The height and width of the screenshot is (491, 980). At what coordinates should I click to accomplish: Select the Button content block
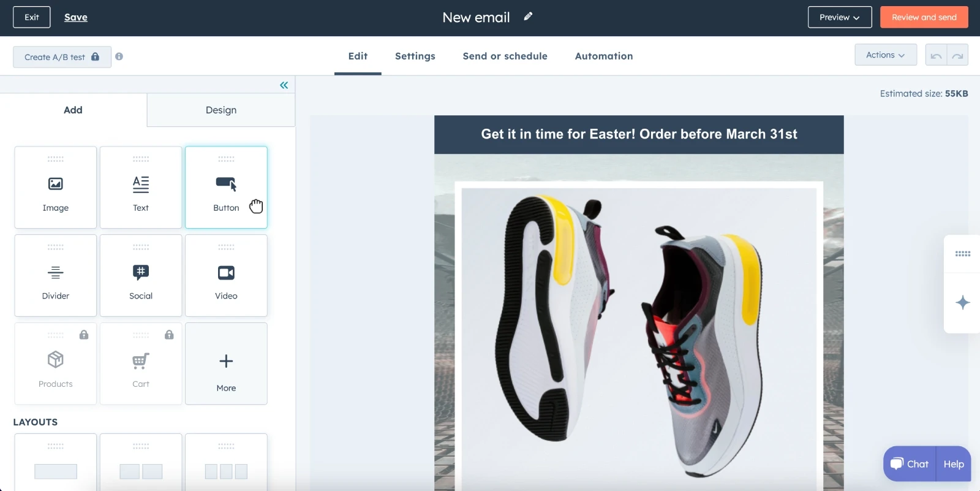[x=226, y=188]
